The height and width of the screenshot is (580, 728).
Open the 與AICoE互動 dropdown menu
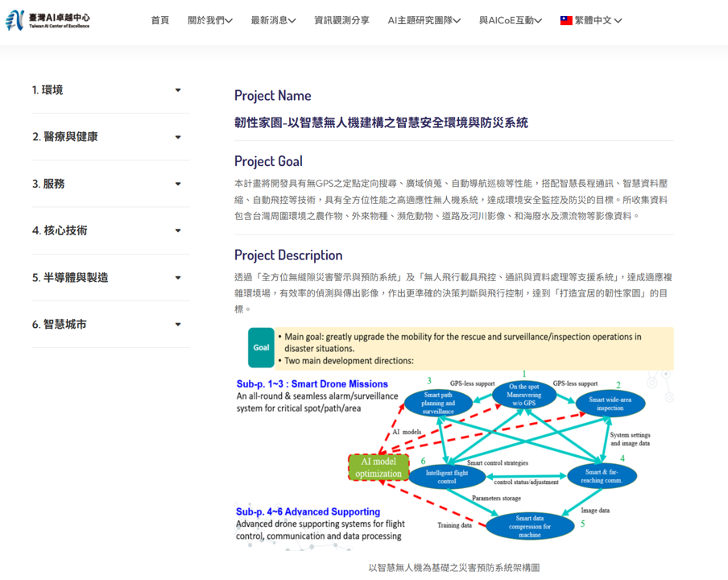tap(511, 20)
